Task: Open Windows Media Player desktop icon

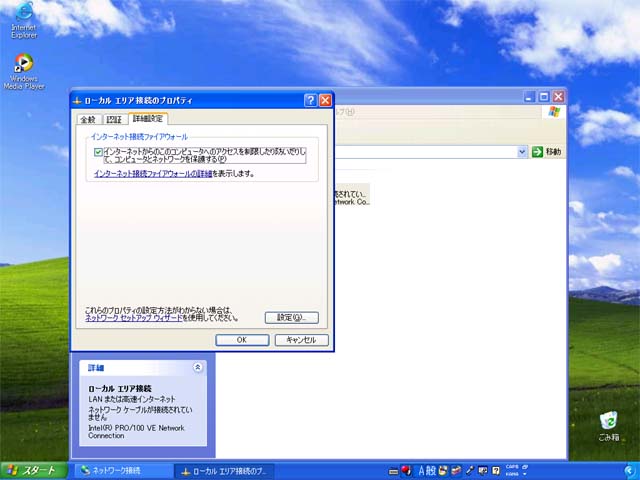Action: (x=24, y=71)
